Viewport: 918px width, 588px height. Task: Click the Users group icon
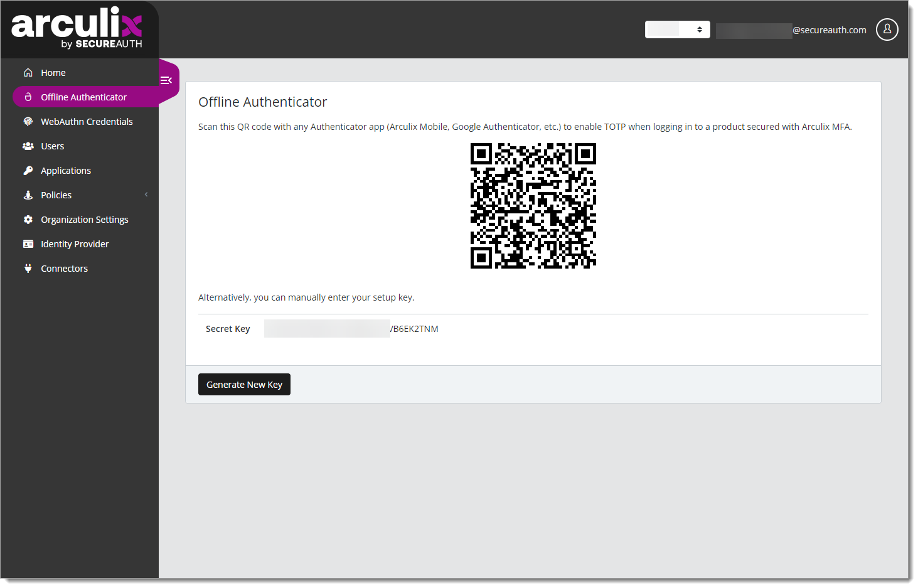28,146
